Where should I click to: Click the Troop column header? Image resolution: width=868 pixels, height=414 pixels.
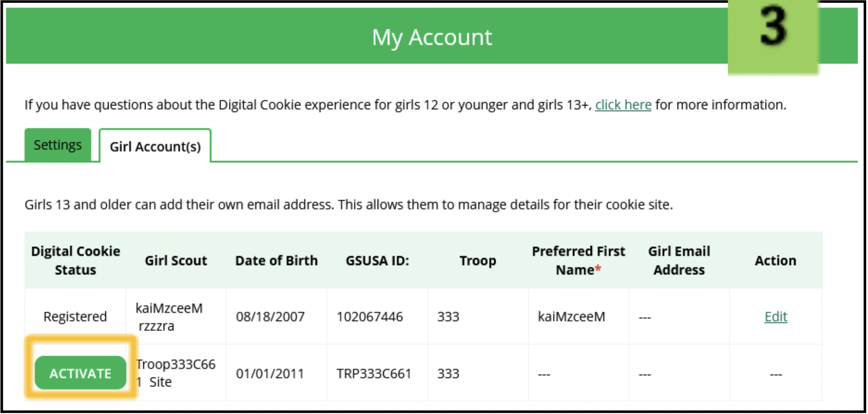pyautogui.click(x=478, y=260)
